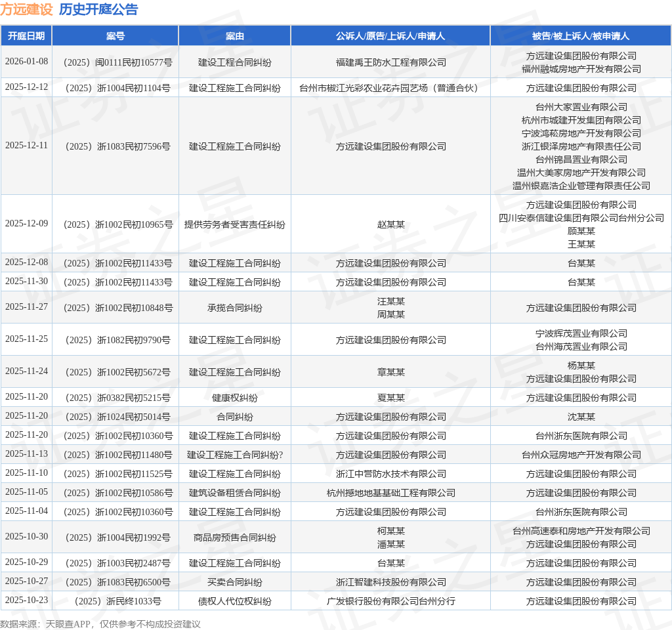
Task: Click the 案号 column header
Action: [115, 36]
